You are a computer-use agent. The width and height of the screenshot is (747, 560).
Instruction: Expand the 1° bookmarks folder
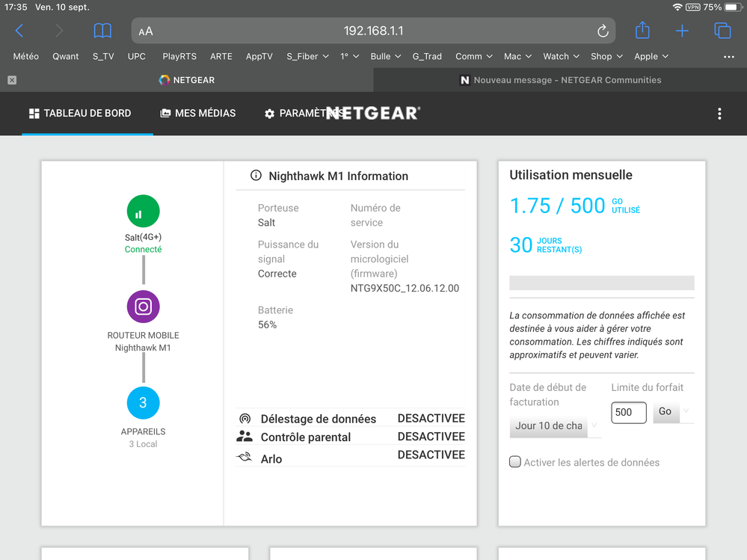coord(349,56)
